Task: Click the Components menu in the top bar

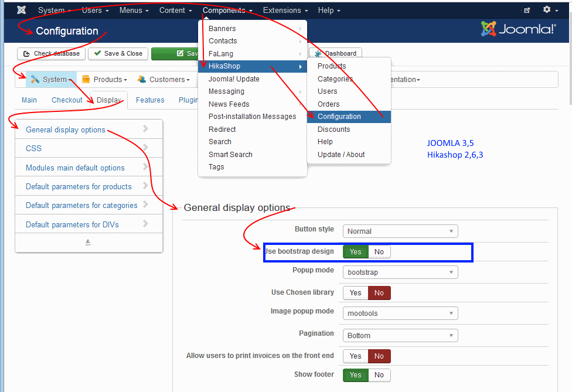Action: (x=227, y=10)
